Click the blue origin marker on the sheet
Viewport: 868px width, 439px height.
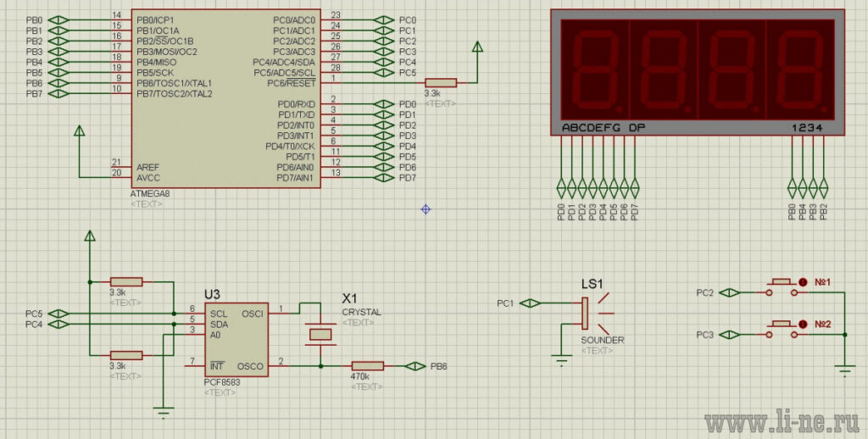(x=426, y=209)
